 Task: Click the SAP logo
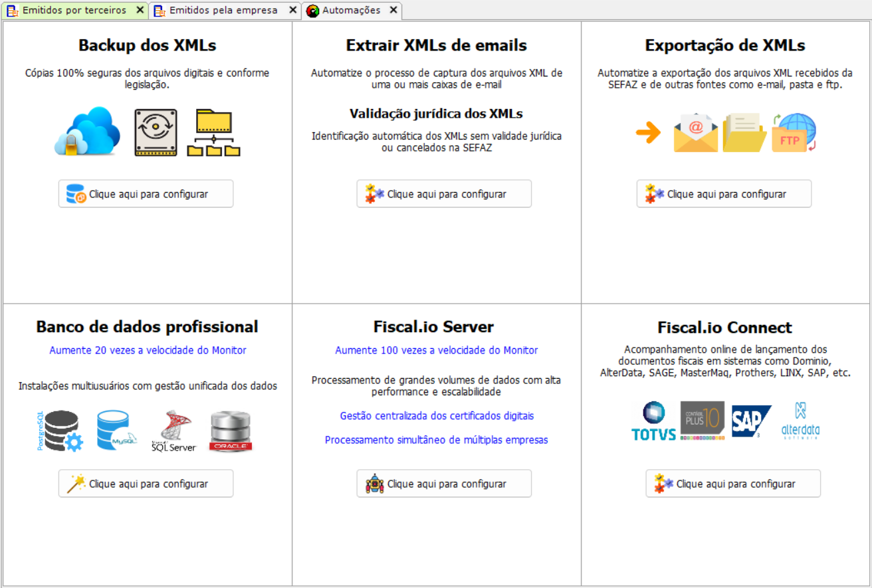pos(752,421)
